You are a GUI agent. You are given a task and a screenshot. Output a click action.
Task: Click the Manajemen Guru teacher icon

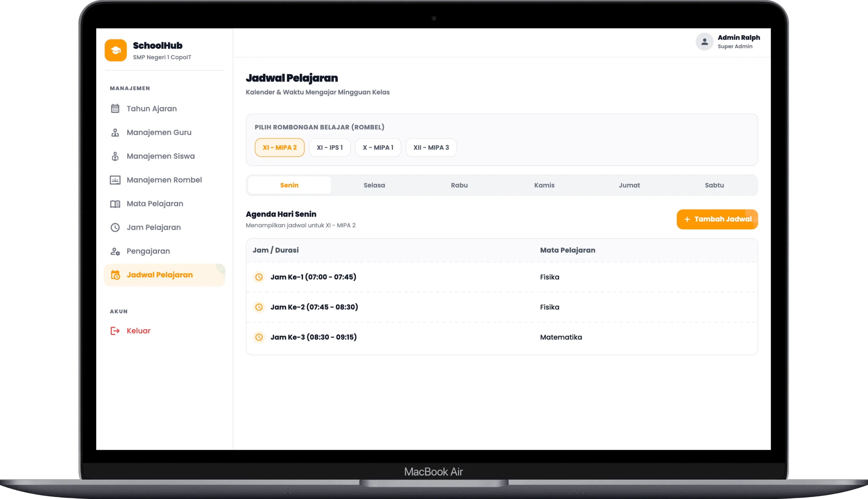click(x=115, y=132)
